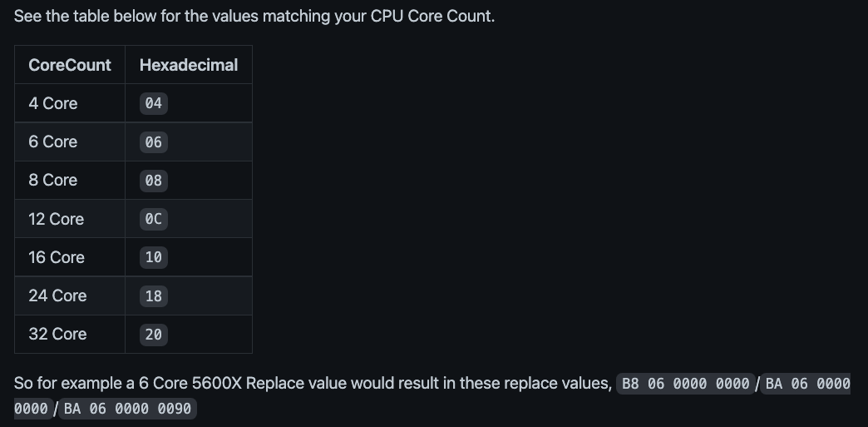Click the hex code 20 in table
Image resolution: width=868 pixels, height=427 pixels.
[154, 335]
